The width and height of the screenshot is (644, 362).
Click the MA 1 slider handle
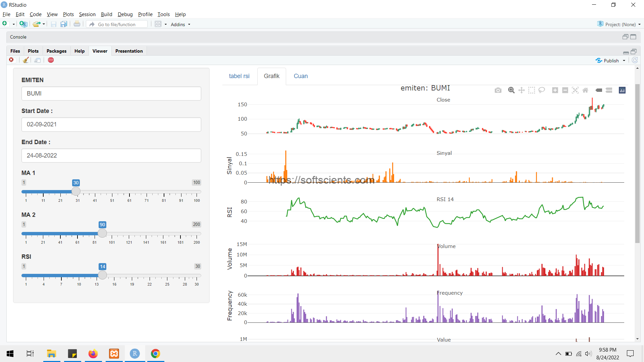(76, 191)
